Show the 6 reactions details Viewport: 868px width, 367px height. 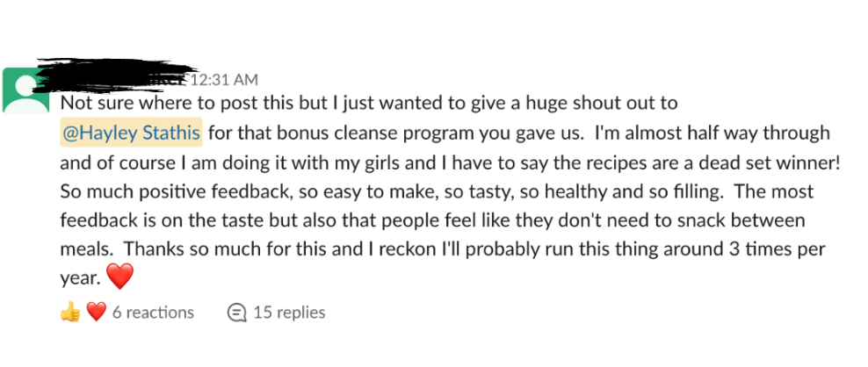(x=153, y=312)
